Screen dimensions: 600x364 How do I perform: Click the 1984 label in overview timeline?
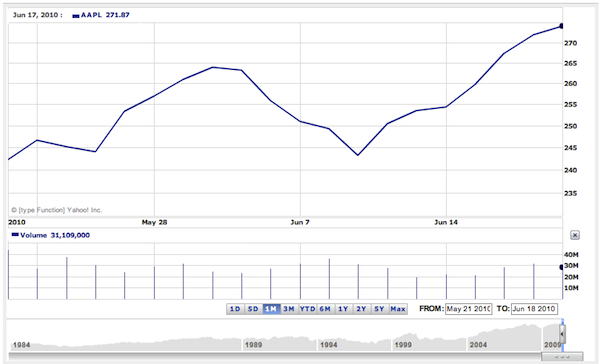(x=21, y=345)
